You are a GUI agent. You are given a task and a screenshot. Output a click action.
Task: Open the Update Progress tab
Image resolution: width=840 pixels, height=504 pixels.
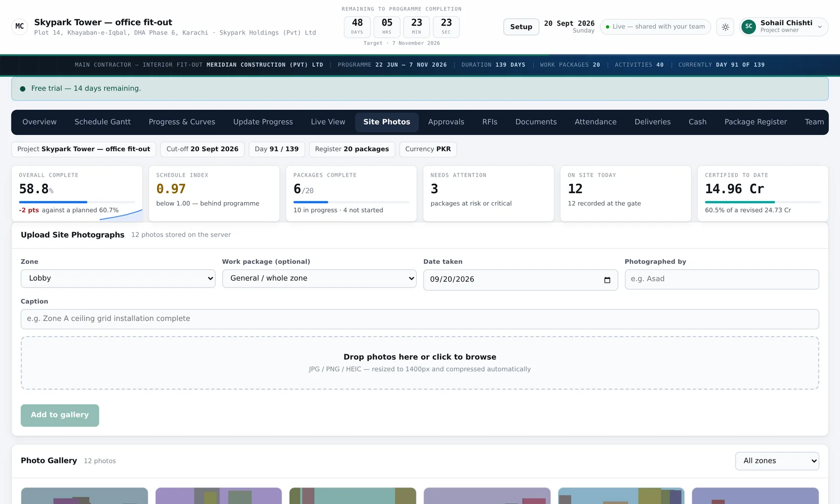coord(263,122)
